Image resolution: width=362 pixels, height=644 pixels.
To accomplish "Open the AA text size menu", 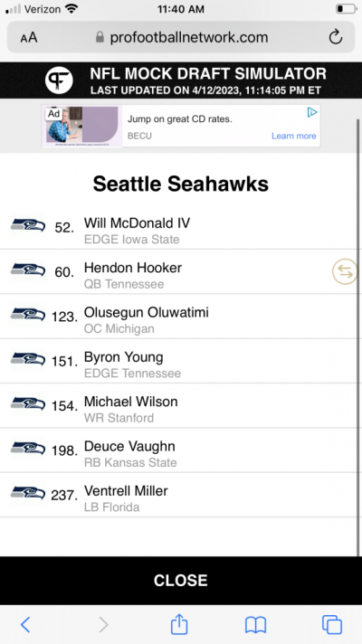I will coord(29,38).
